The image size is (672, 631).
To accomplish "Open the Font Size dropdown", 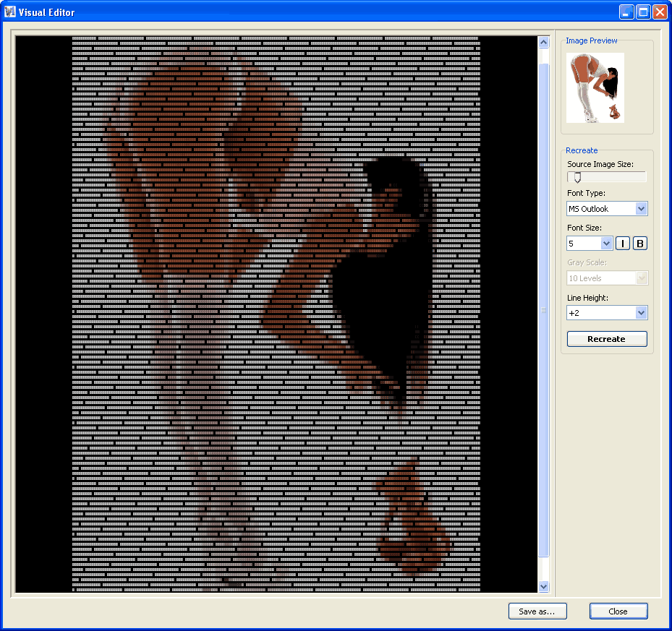I will [590, 244].
